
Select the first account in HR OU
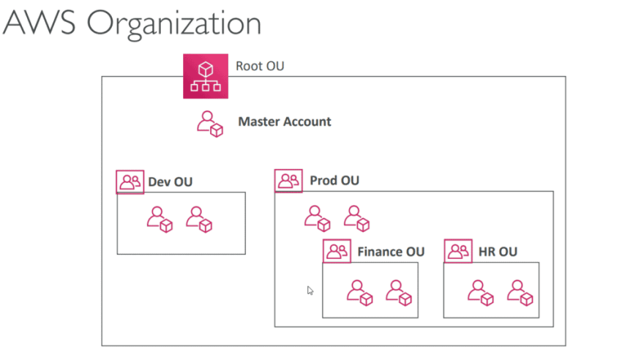coord(481,293)
